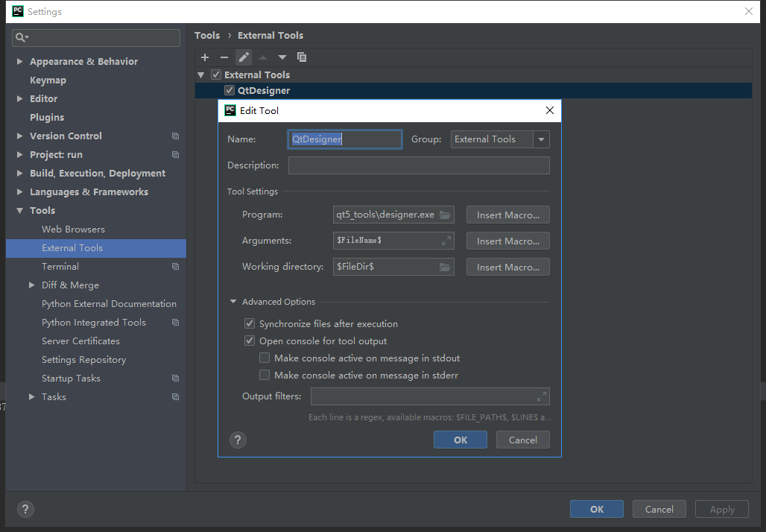Confirm Edit Tool dialog with OK

click(x=460, y=440)
